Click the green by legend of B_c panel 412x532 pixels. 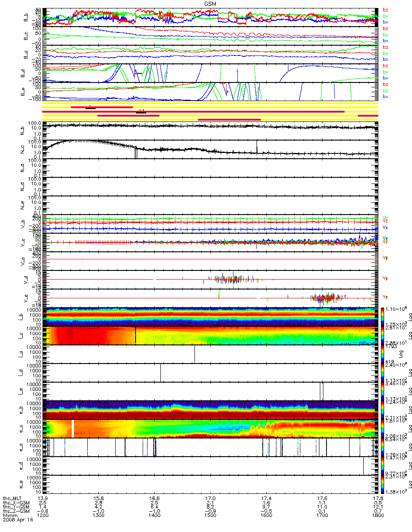385,35
